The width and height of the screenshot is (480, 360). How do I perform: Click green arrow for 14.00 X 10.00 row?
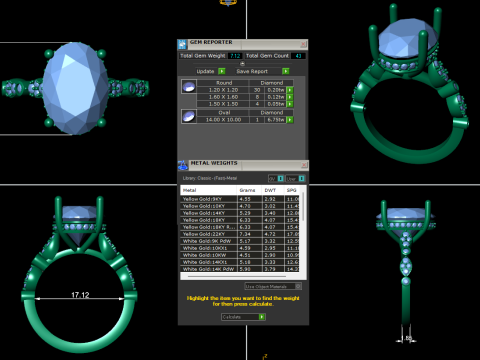[290, 120]
